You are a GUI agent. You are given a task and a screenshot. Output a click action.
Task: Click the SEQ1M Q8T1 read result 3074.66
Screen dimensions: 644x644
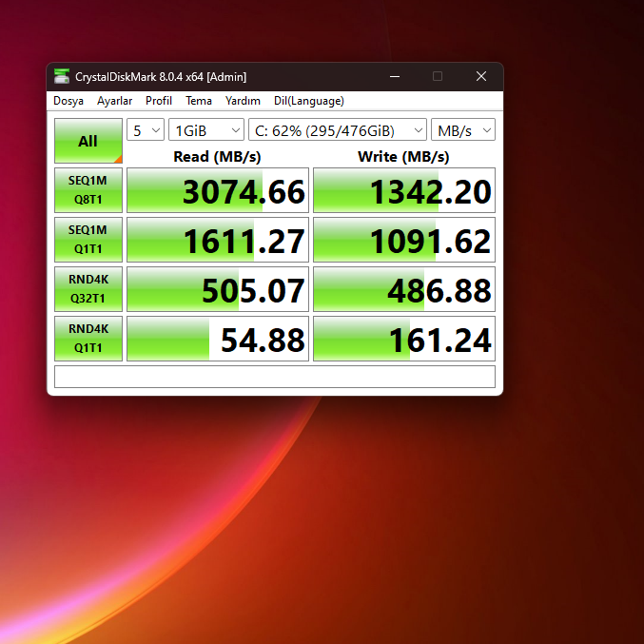[218, 190]
